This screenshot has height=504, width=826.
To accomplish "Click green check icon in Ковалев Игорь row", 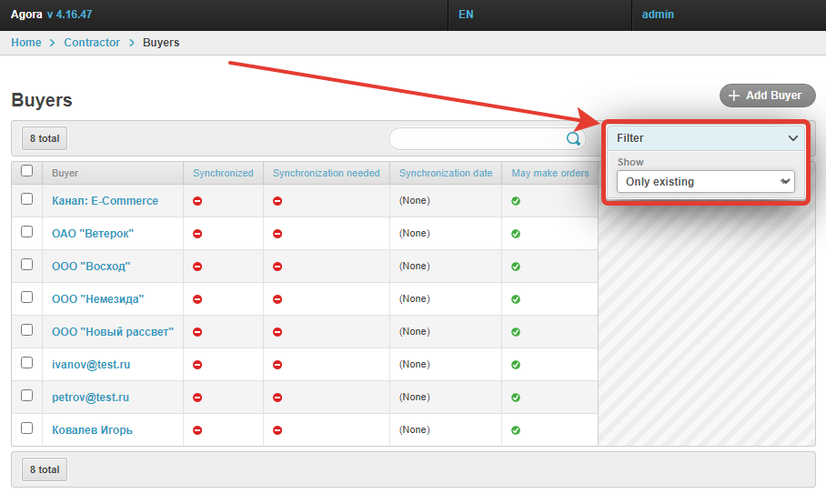I will click(516, 430).
